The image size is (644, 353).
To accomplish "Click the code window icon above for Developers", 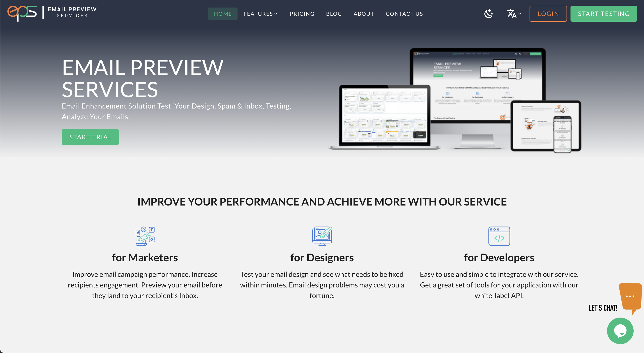I will 499,236.
